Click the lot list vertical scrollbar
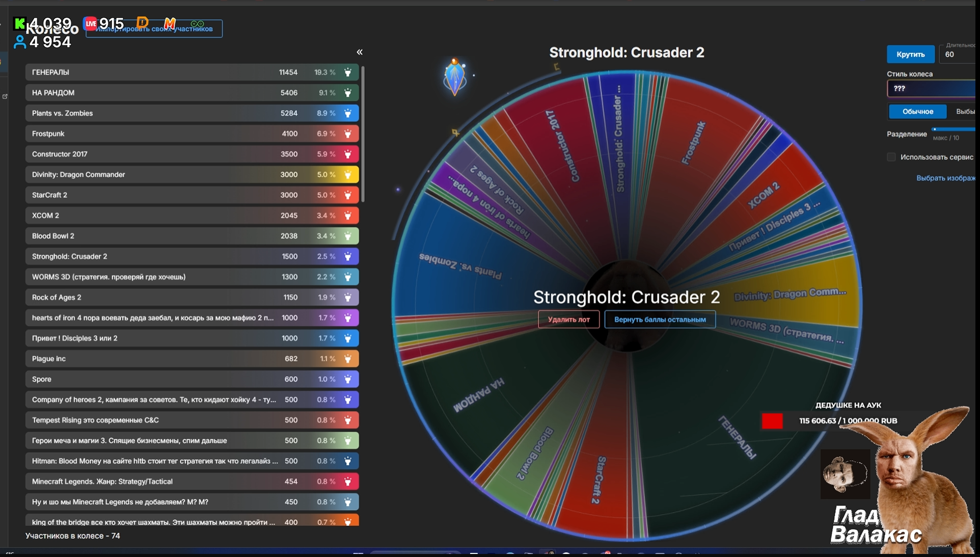Image resolution: width=980 pixels, height=557 pixels. click(x=363, y=134)
